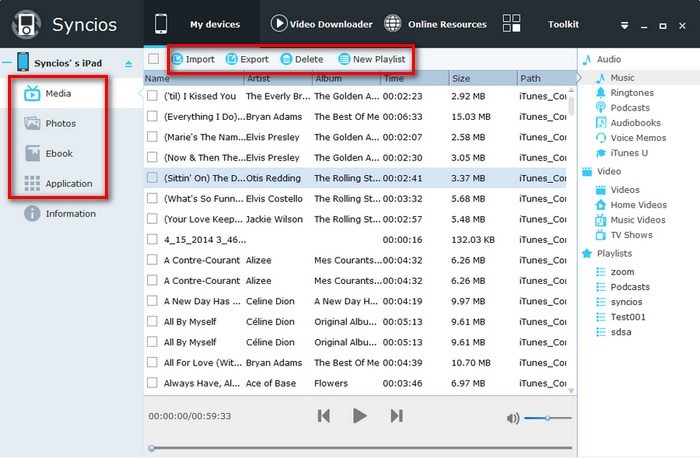Open the Syncios dropdown menu arrow
Image resolution: width=700 pixels, height=458 pixels.
tap(625, 25)
